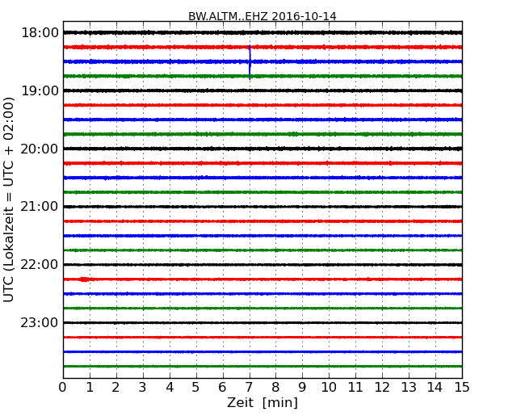This screenshot has height=420, width=525.
Task: Click x-axis tick label 4
Action: click(x=170, y=387)
